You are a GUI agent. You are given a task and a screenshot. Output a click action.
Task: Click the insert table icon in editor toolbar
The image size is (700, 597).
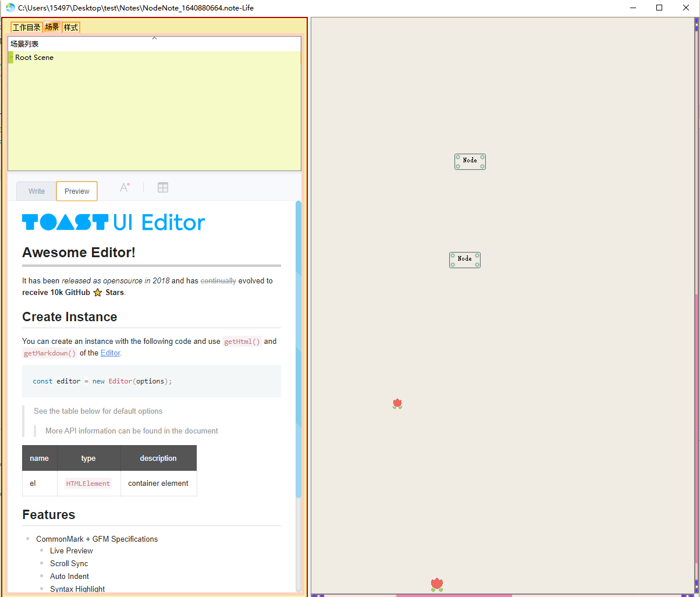163,187
